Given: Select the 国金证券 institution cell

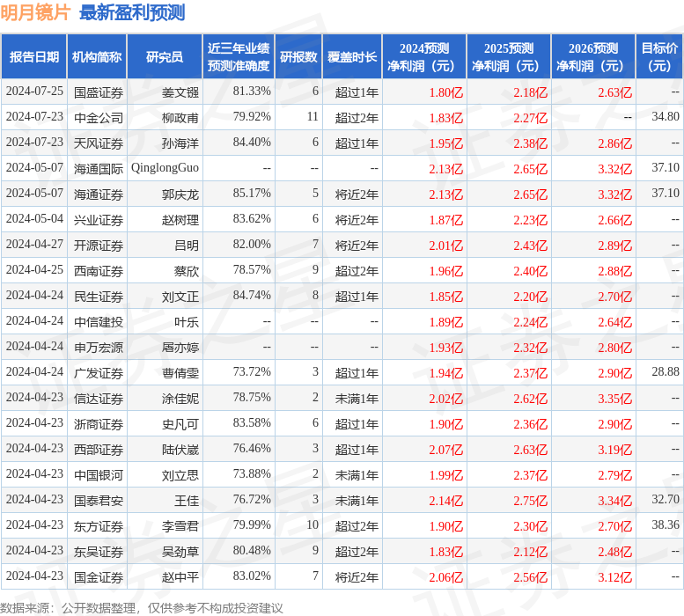Looking at the screenshot, I should click(x=98, y=577).
